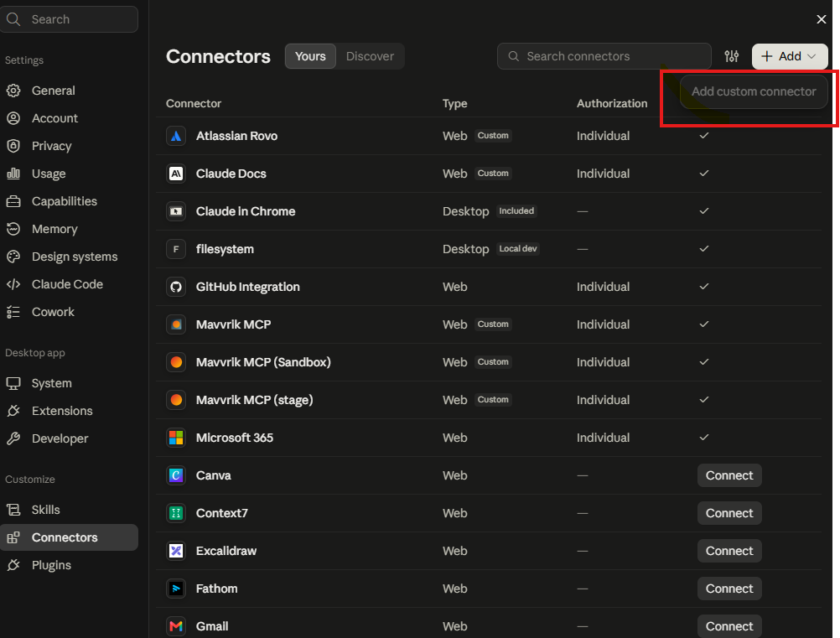This screenshot has height=638, width=840.
Task: Select Connectors in the sidebar
Action: coord(69,537)
